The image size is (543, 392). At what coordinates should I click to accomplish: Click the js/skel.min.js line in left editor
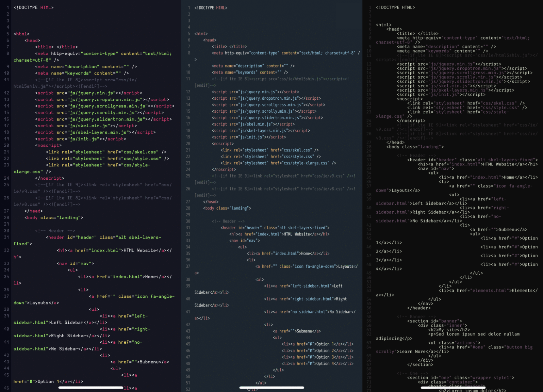pyautogui.click(x=86, y=126)
